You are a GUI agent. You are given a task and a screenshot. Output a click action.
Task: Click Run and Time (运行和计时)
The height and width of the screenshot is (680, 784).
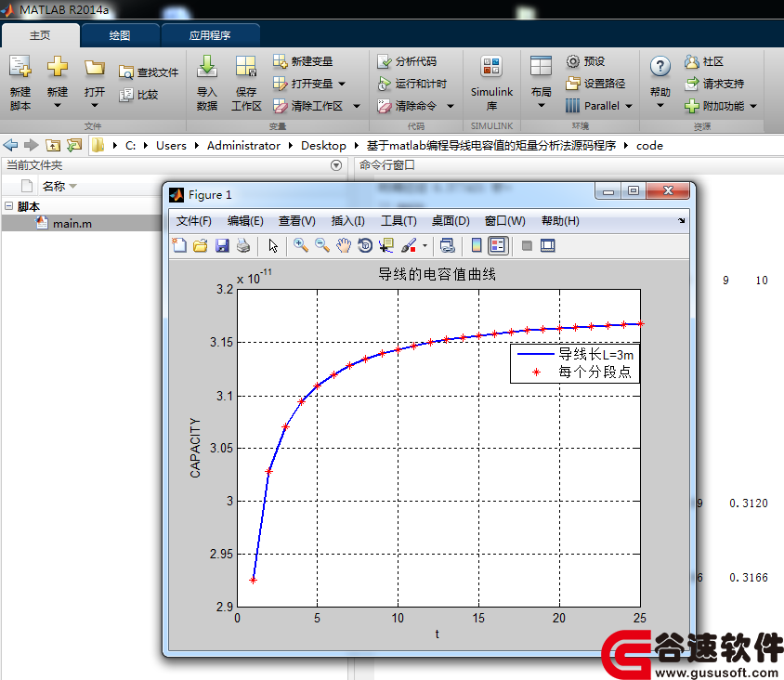pos(412,84)
